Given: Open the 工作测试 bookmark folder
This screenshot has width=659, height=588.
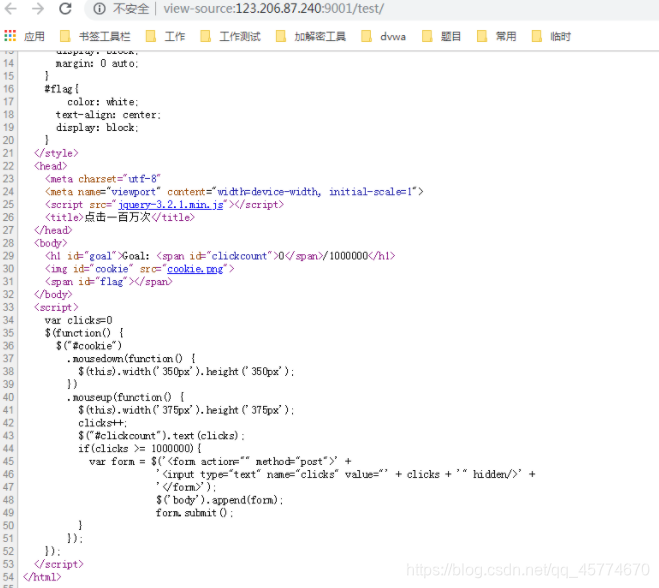Looking at the screenshot, I should (x=230, y=36).
